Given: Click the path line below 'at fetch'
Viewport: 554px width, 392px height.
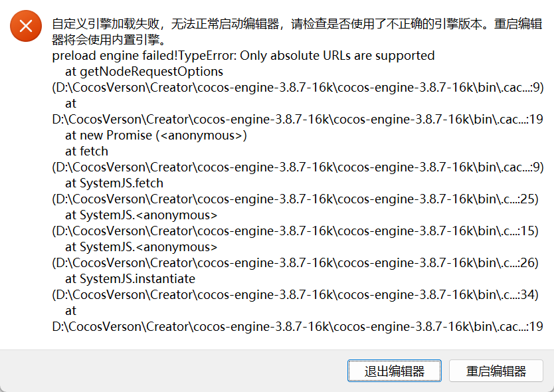Looking at the screenshot, I should pyautogui.click(x=298, y=167).
